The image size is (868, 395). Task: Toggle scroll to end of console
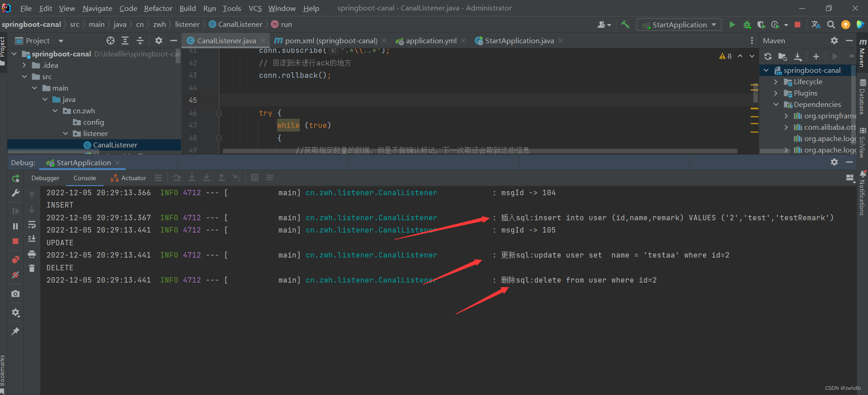pyautogui.click(x=32, y=239)
